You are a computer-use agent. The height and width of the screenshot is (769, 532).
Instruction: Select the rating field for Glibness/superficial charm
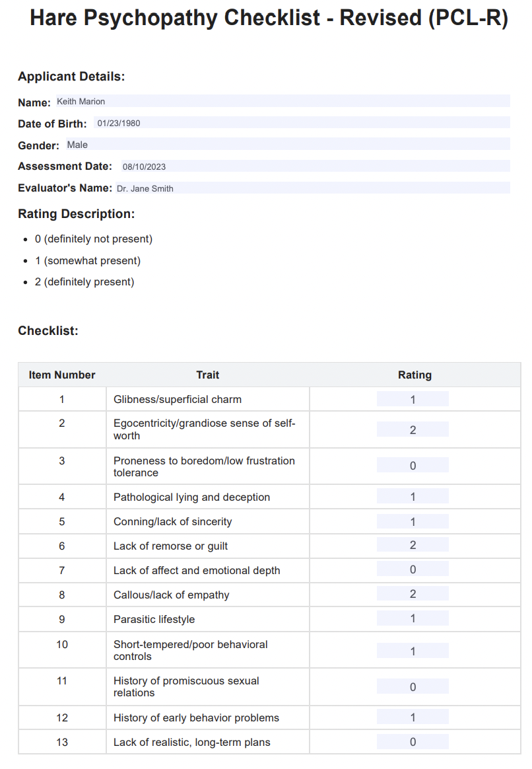pos(412,398)
